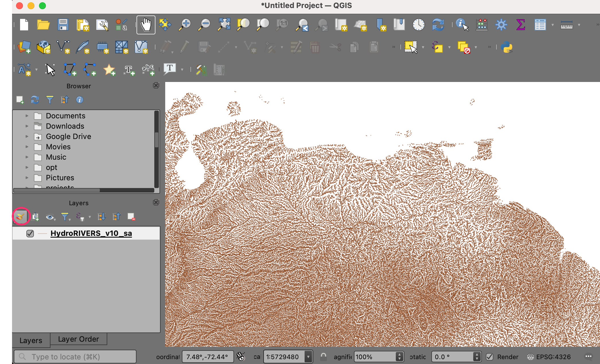
Task: Expand the Google Drive tree item
Action: click(x=27, y=136)
